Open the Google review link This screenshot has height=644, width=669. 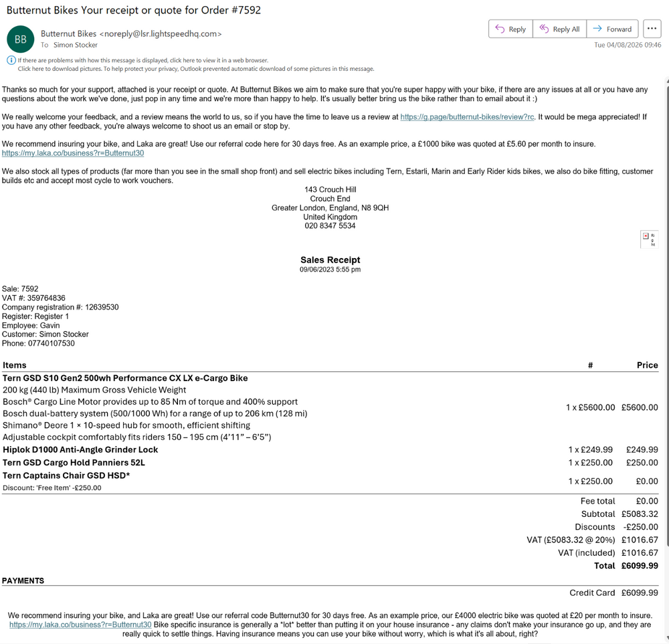(x=467, y=117)
